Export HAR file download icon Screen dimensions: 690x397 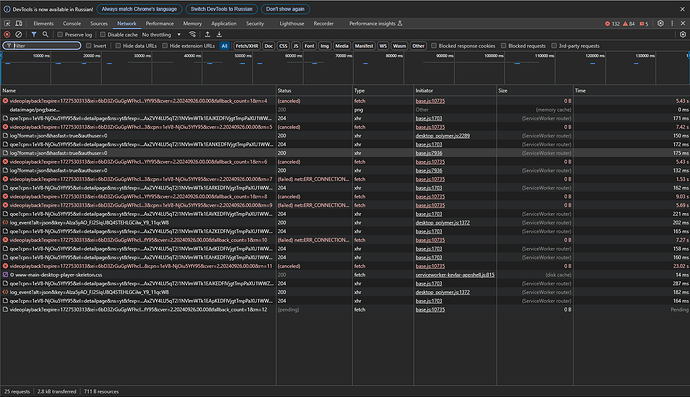click(219, 34)
